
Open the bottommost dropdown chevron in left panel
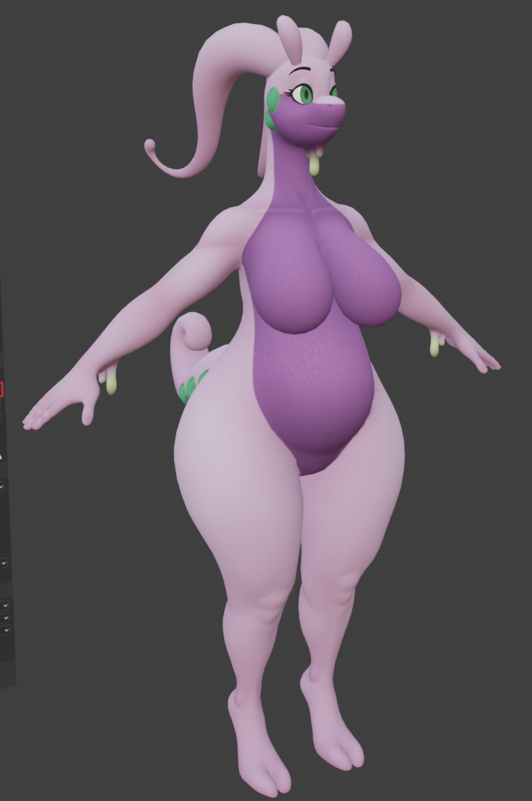point(5,631)
